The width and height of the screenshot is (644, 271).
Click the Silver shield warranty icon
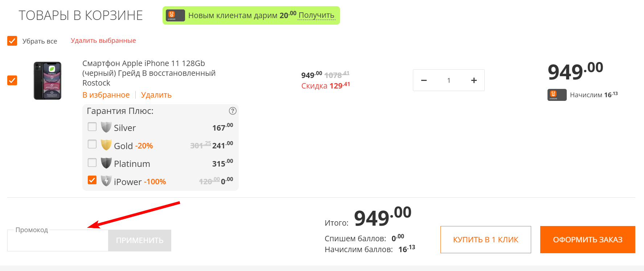click(x=106, y=127)
